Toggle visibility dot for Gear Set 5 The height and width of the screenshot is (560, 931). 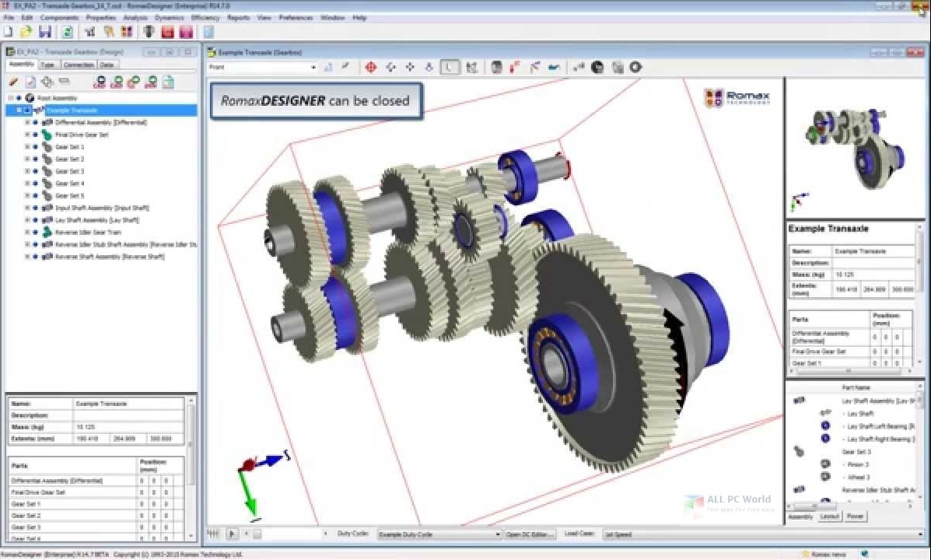point(36,195)
